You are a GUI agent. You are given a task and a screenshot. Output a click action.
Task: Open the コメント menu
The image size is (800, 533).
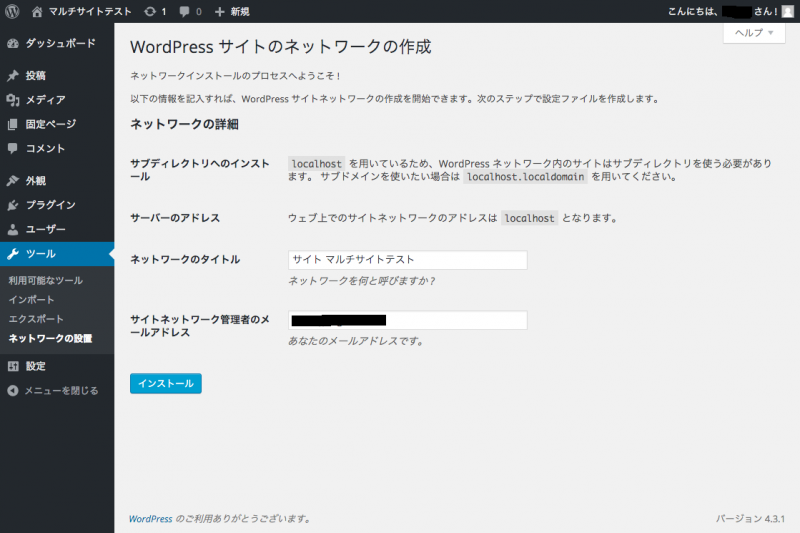[x=57, y=148]
